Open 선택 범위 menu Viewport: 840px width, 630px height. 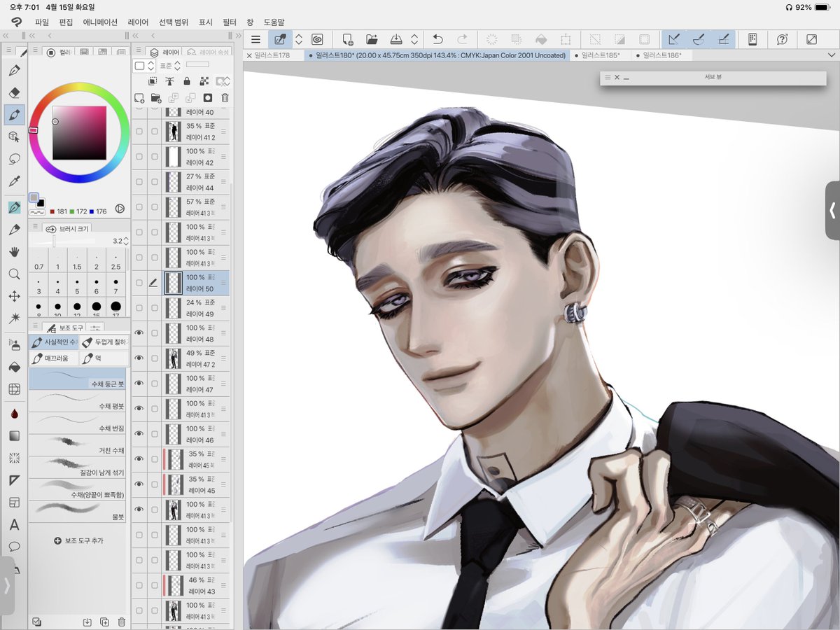(x=174, y=22)
